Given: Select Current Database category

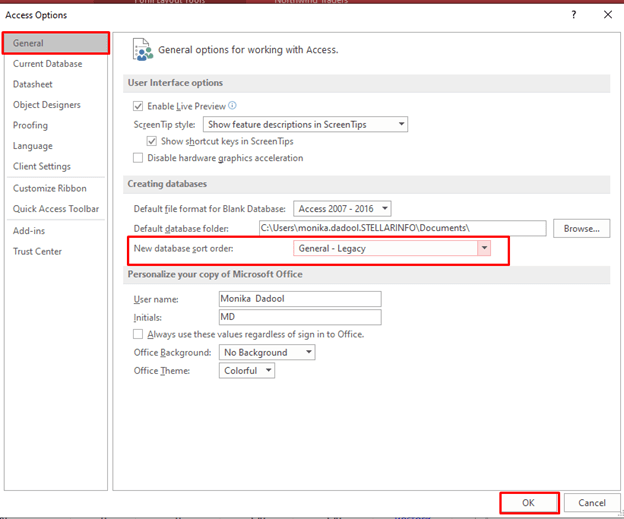Looking at the screenshot, I should pos(48,64).
